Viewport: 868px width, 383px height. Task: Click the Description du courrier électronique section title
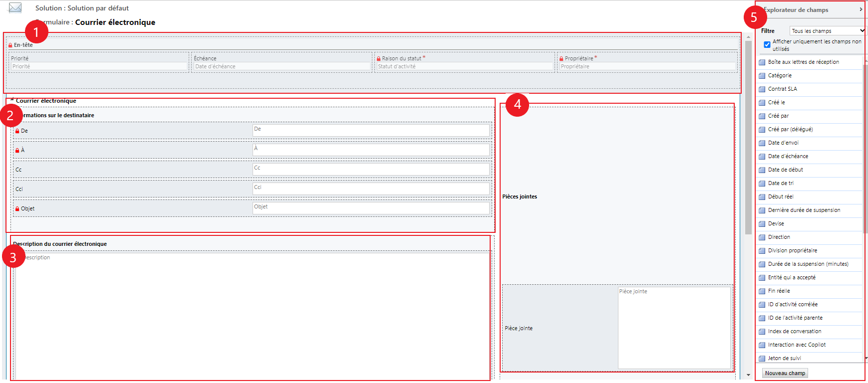(x=60, y=244)
